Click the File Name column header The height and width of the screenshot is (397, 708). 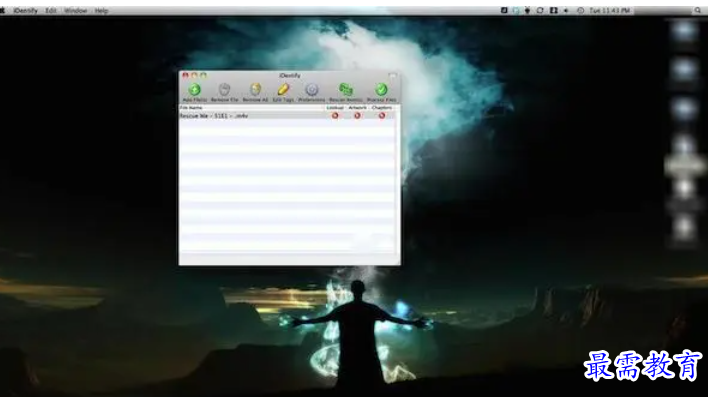pyautogui.click(x=252, y=107)
